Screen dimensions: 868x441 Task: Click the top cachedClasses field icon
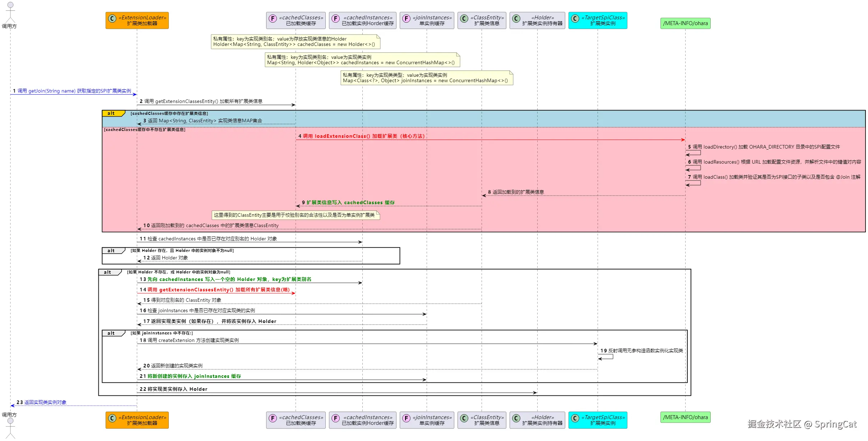[x=273, y=19]
